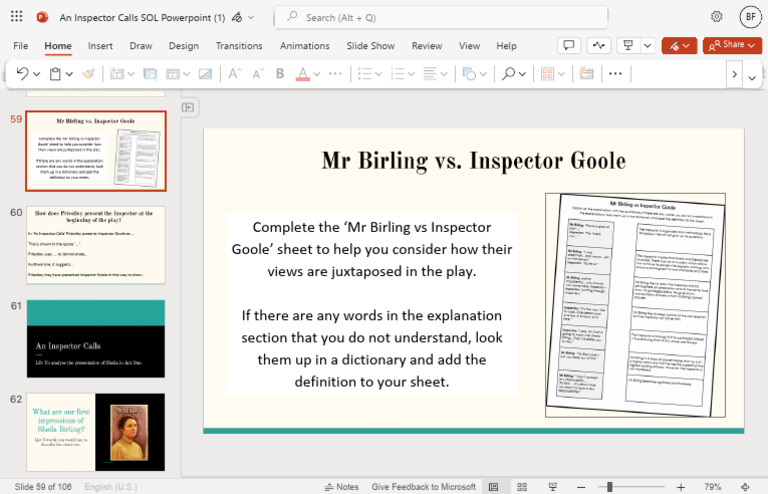Viewport: 768px width, 494px height.
Task: Click the slide notes panel ribbon icon
Action: [x=586, y=74]
